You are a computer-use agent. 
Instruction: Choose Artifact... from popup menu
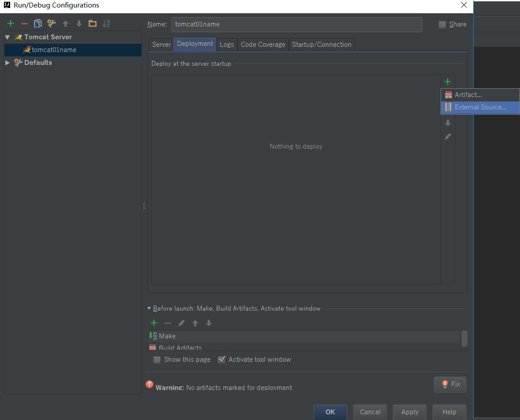coord(480,95)
